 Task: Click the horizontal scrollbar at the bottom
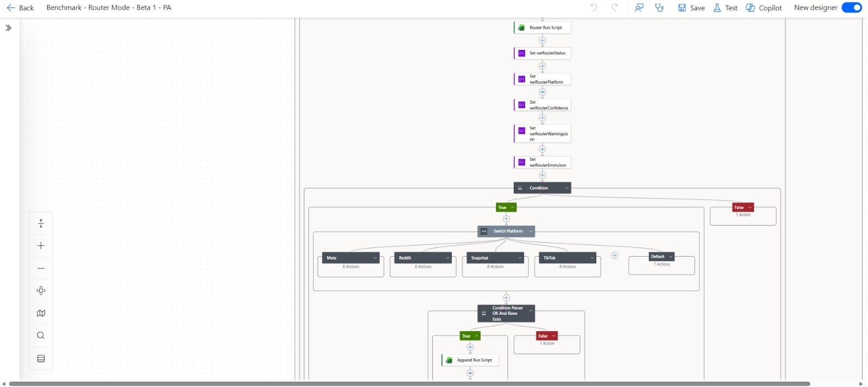pyautogui.click(x=410, y=384)
